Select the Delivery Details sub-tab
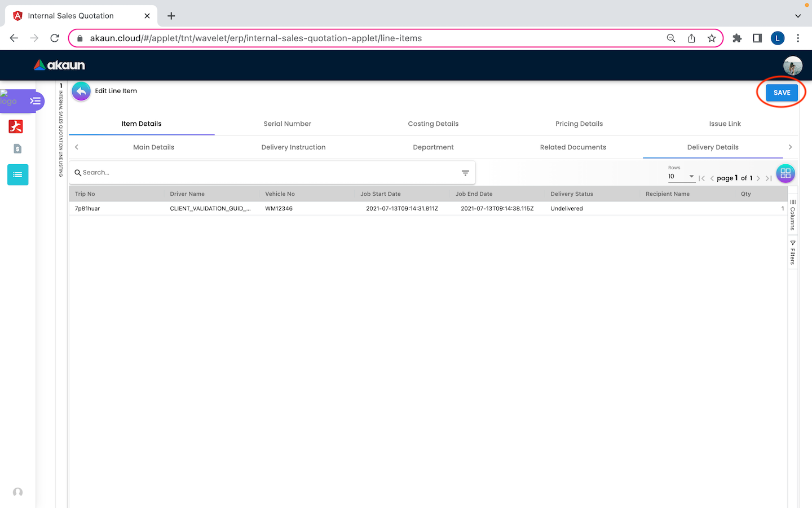812x508 pixels. [x=713, y=147]
